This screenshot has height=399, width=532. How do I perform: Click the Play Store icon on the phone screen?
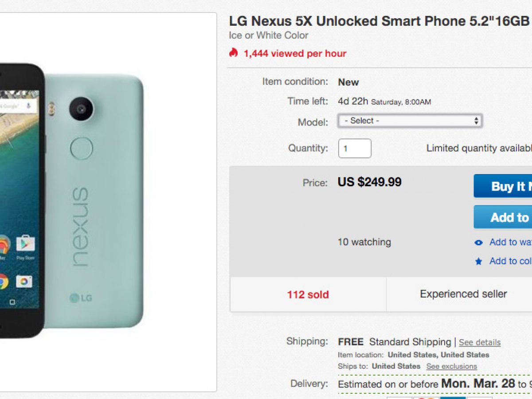coord(25,243)
